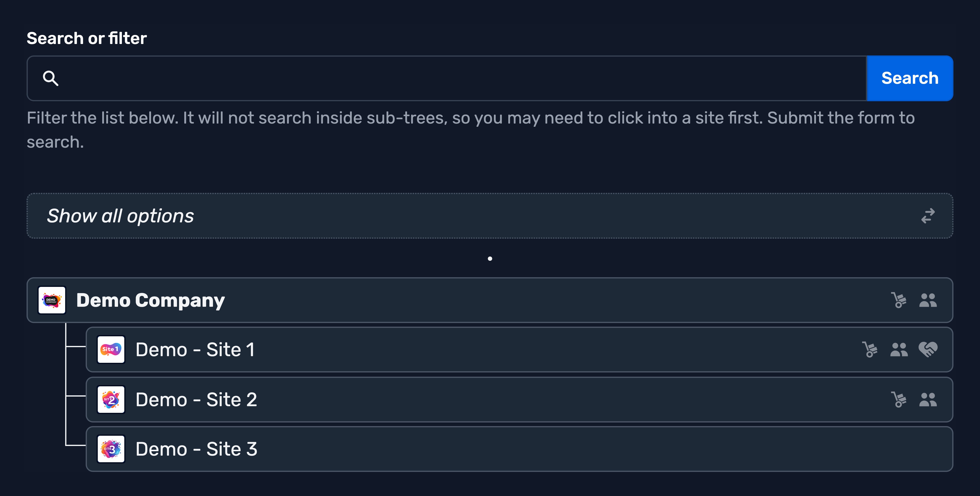
Task: Focus the search or filter text field
Action: [447, 78]
